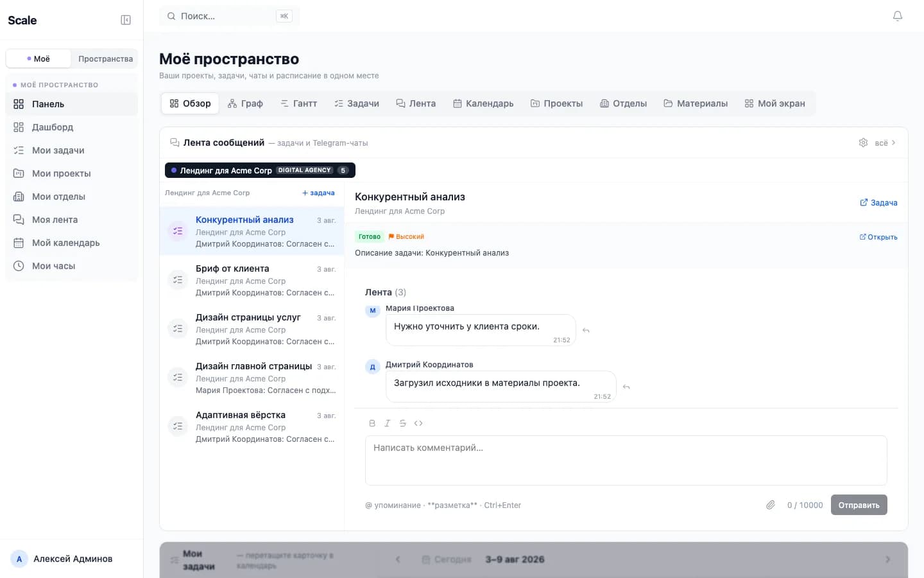
Task: Click the Отправить button
Action: 859,505
